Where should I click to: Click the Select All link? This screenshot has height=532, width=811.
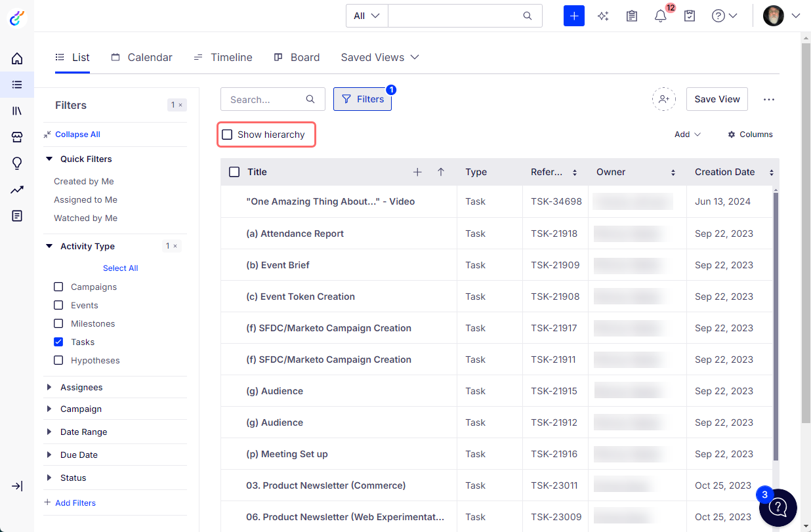click(x=120, y=268)
